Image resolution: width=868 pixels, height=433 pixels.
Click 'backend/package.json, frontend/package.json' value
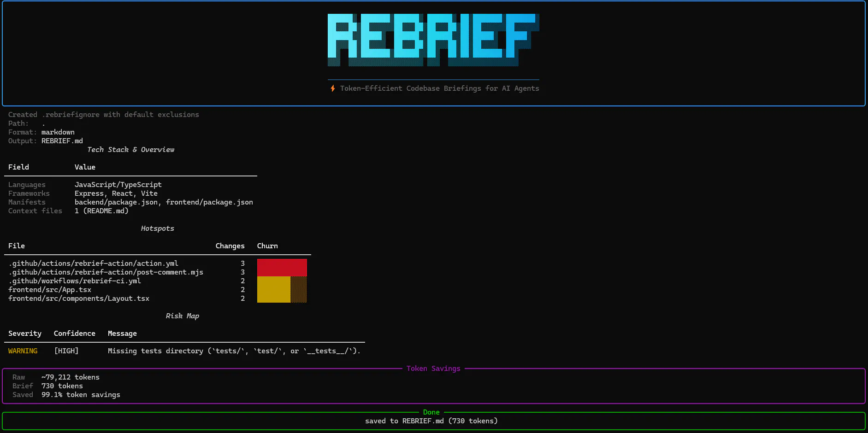[164, 202]
